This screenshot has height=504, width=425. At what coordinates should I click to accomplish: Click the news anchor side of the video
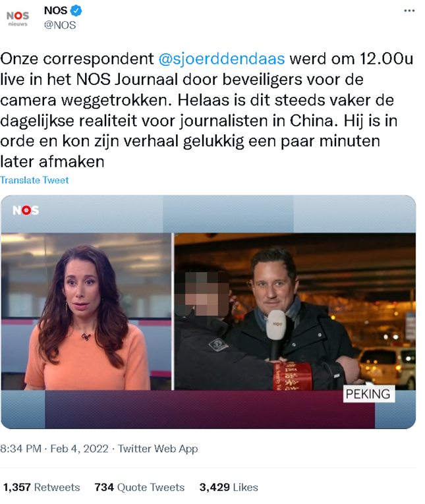(86, 312)
